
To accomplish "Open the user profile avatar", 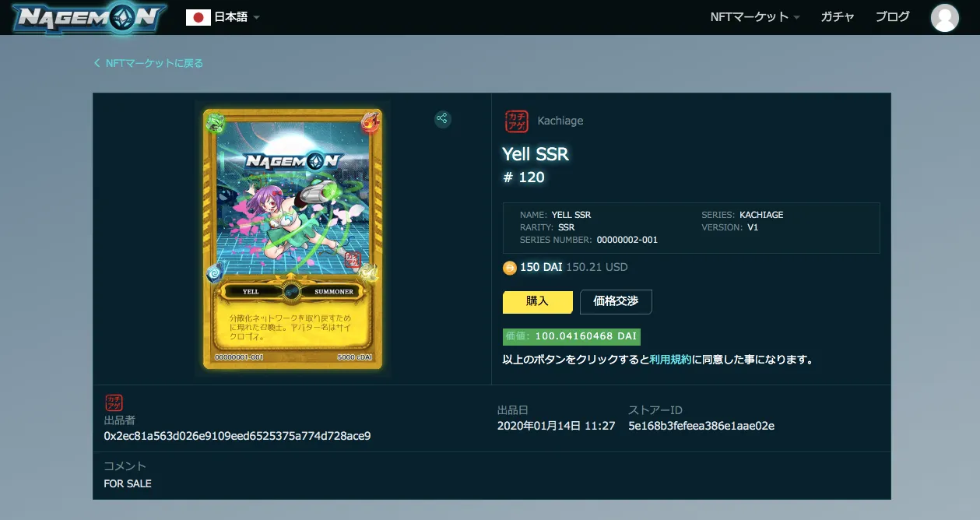I will (944, 18).
